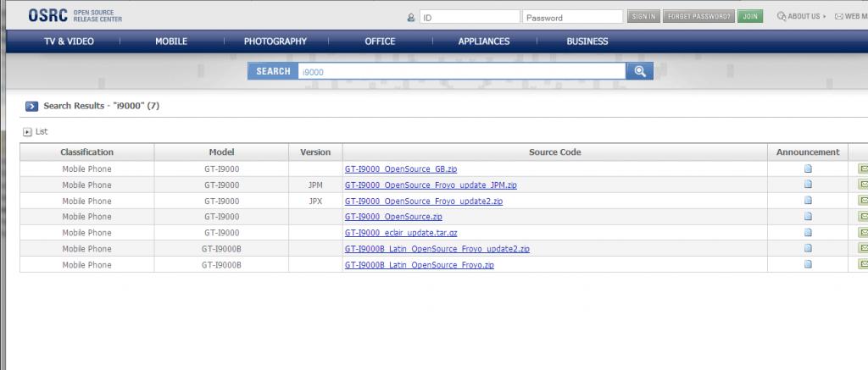This screenshot has height=370, width=868.
Task: Click the user icon next to ID field
Action: coord(411,17)
